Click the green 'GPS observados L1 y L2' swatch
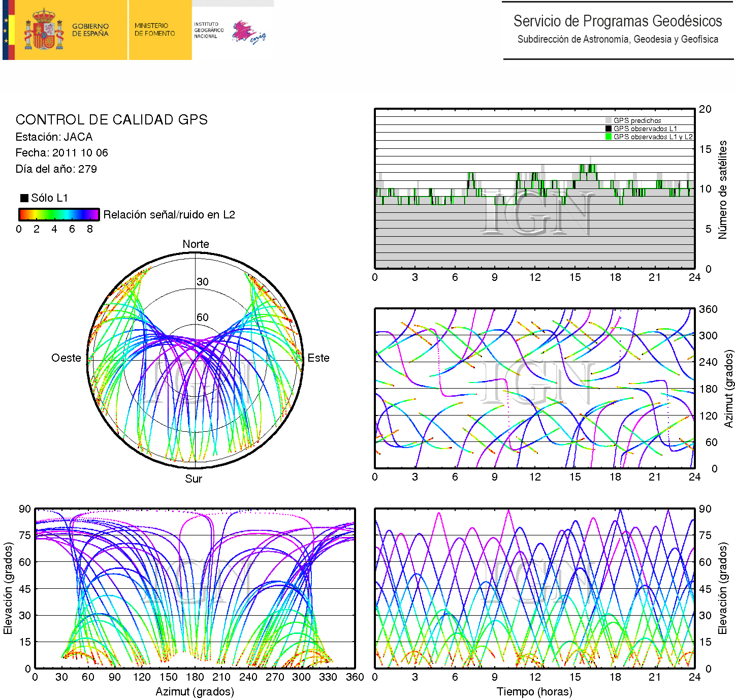The height and width of the screenshot is (700, 735). point(609,137)
